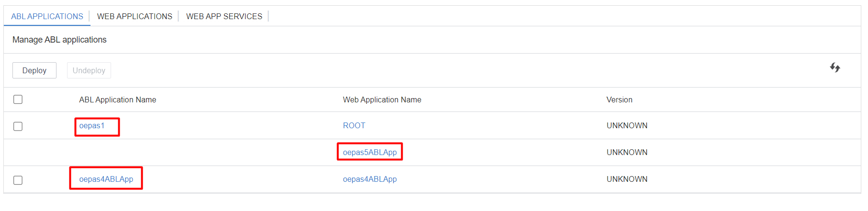This screenshot has height=211, width=868.
Task: Switch to the ABL APPLICATIONS tab
Action: coord(47,16)
